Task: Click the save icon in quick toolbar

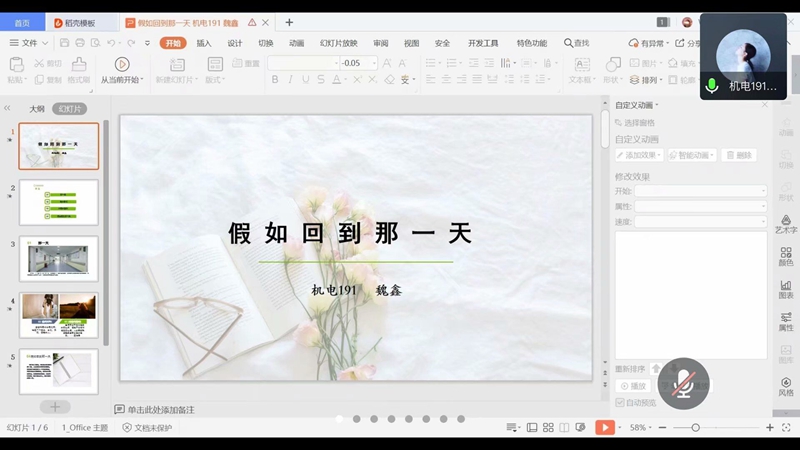Action: pyautogui.click(x=65, y=43)
